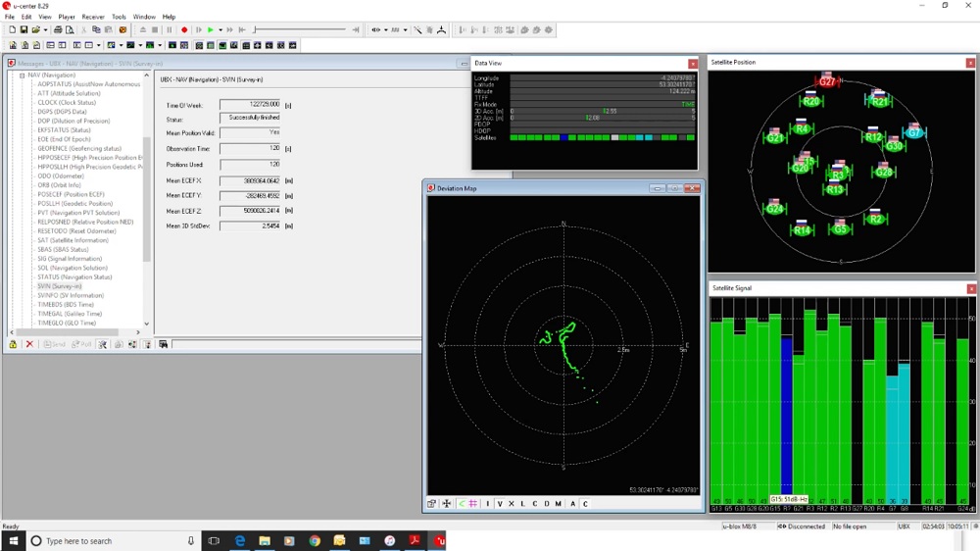Click the red X icon in Messages toolbar
Screen dimensions: 980x551
[29, 344]
